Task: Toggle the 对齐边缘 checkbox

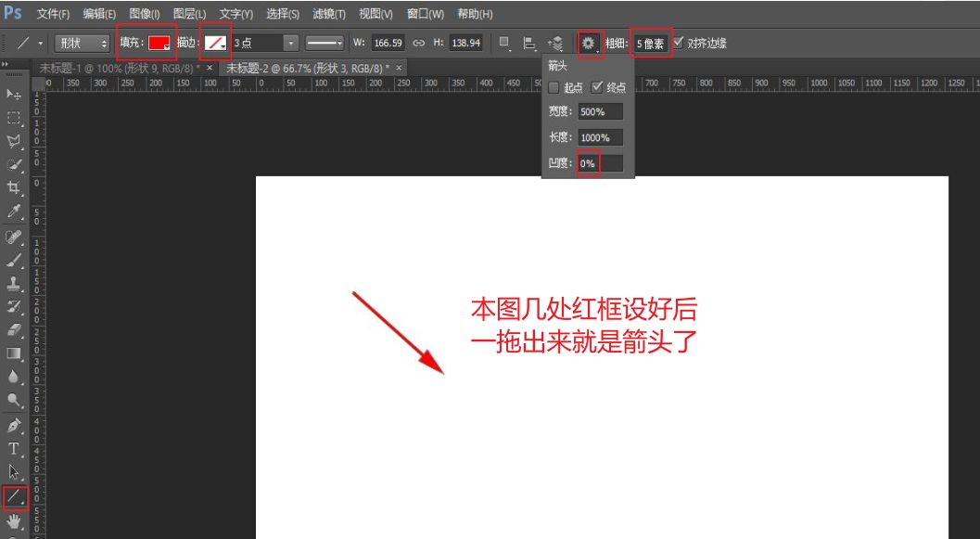Action: coord(679,43)
